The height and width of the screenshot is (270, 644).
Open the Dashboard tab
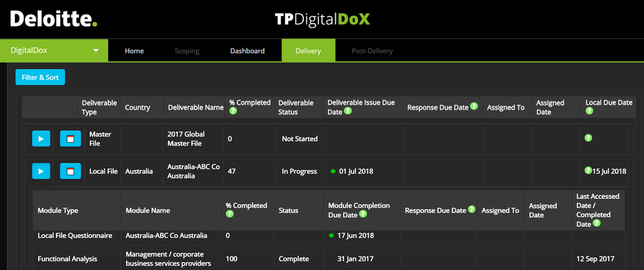tap(247, 51)
